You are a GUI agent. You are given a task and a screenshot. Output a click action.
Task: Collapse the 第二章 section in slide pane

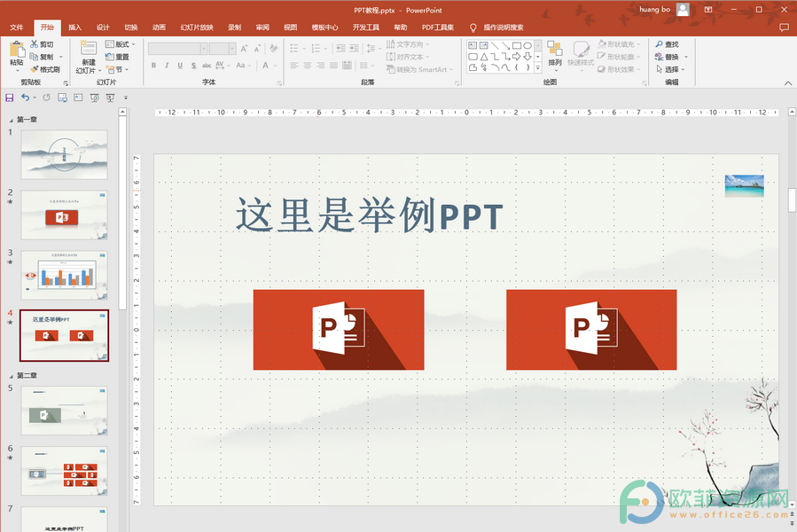pyautogui.click(x=12, y=376)
